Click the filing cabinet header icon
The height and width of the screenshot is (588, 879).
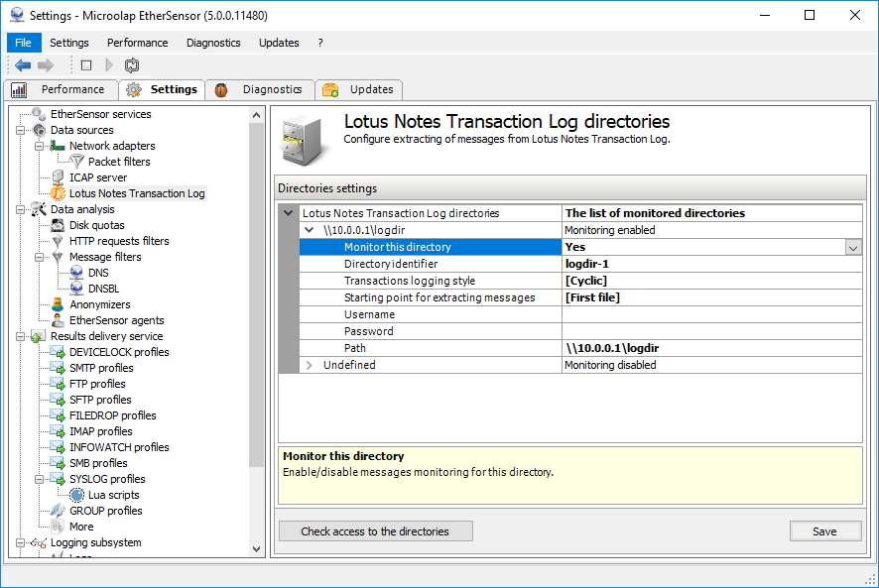[x=303, y=140]
